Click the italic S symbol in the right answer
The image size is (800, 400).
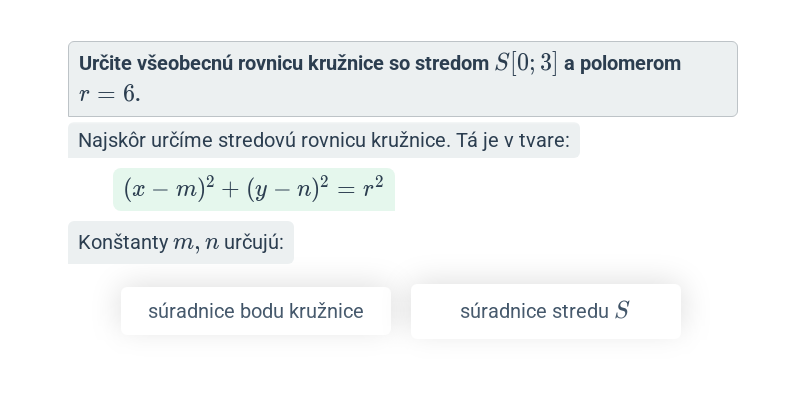(621, 311)
